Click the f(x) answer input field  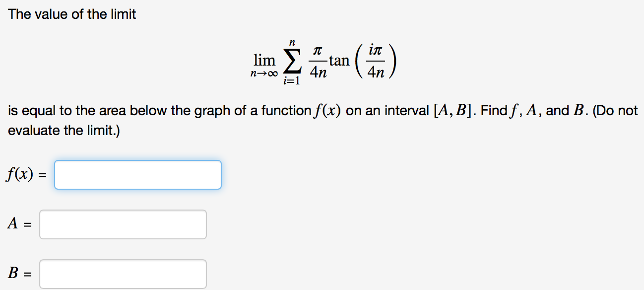click(x=138, y=175)
